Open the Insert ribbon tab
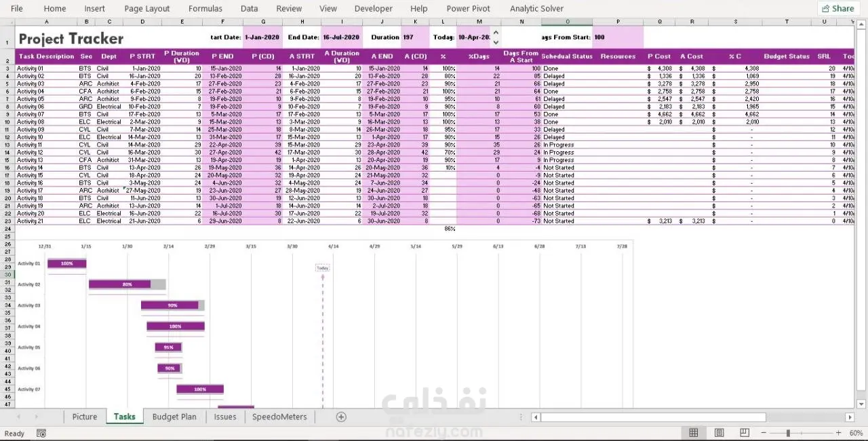 [95, 8]
